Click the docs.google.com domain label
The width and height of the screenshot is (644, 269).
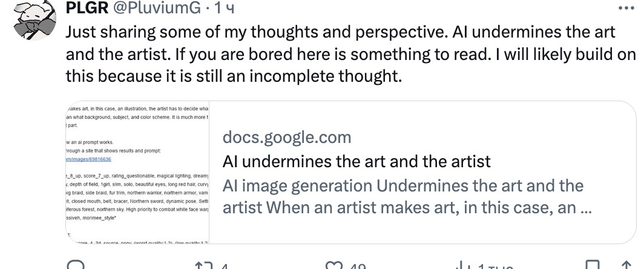(x=286, y=138)
